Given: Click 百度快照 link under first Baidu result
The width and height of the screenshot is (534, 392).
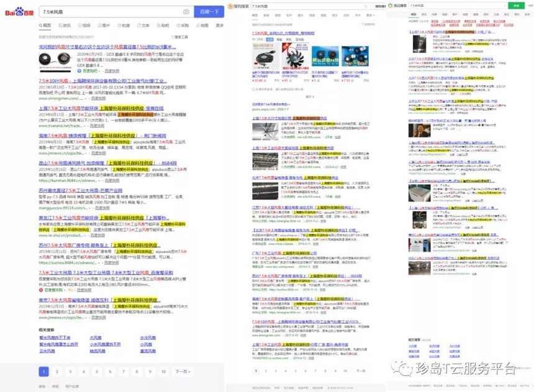Looking at the screenshot, I should pos(112,71).
